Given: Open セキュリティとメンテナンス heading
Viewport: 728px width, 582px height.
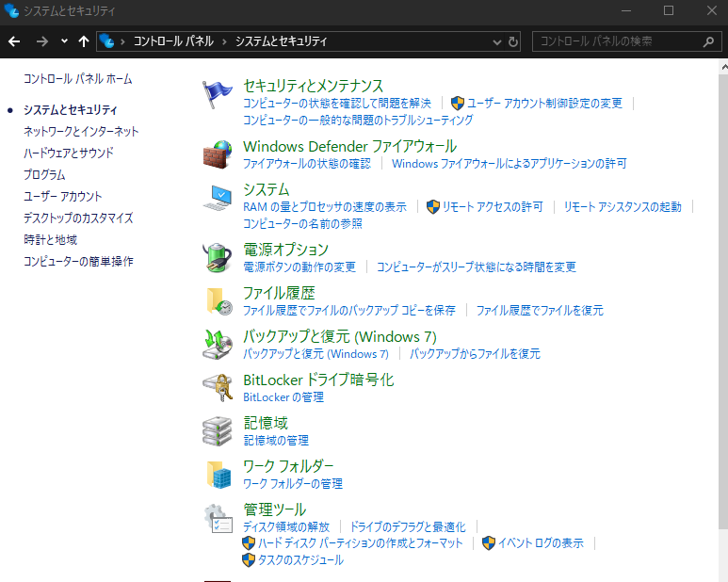Looking at the screenshot, I should (314, 86).
